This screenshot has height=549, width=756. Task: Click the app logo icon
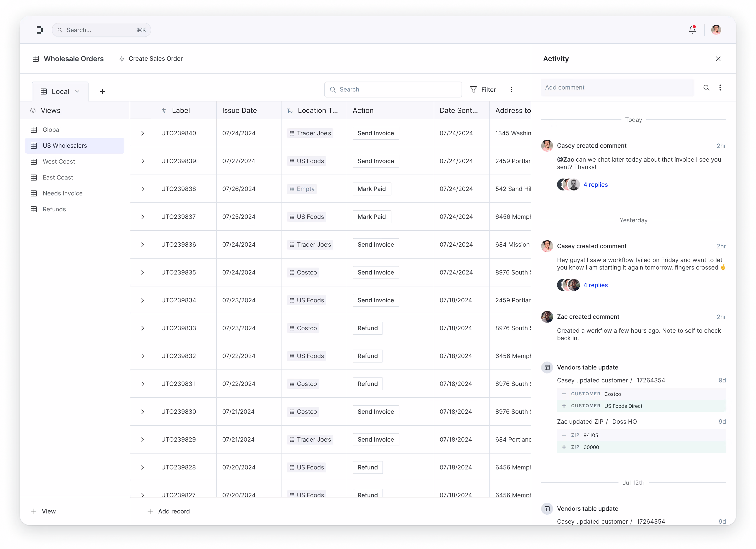[40, 30]
